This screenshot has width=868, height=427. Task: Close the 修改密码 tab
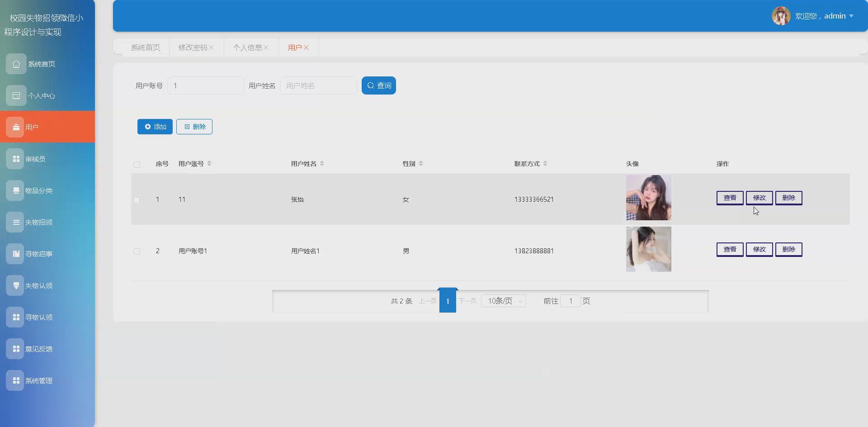[x=212, y=47]
